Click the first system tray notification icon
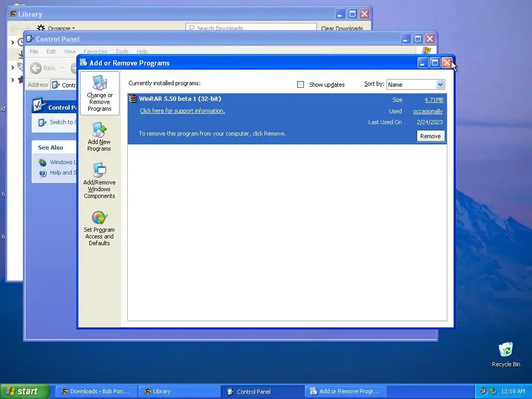The height and width of the screenshot is (399, 532). tap(483, 391)
